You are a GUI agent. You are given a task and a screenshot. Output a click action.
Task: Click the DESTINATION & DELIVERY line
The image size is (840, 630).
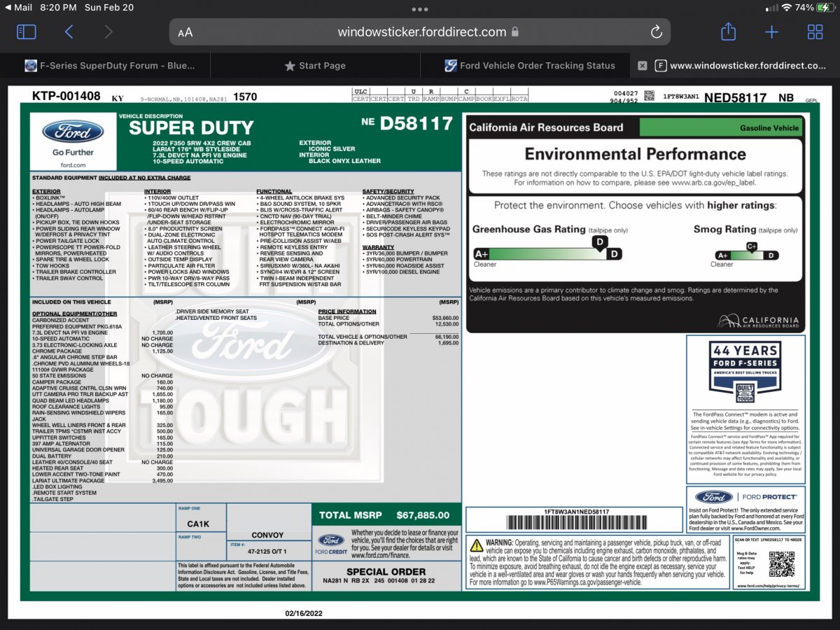pos(388,343)
